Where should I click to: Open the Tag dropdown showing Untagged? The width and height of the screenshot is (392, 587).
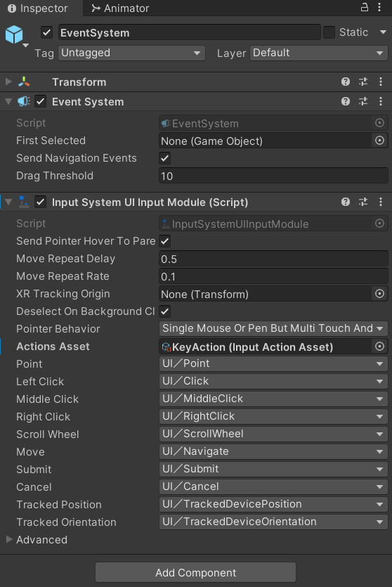(x=131, y=53)
